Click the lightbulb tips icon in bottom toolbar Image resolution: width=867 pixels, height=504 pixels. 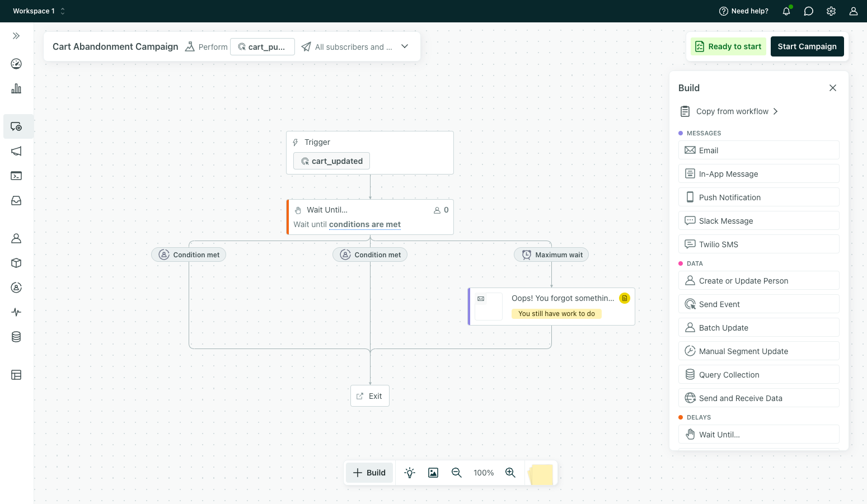click(x=410, y=473)
